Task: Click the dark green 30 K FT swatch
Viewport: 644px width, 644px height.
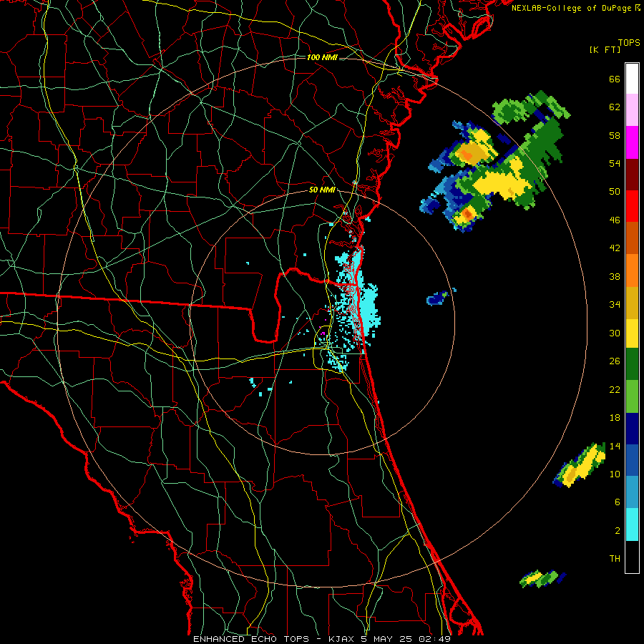Action: click(632, 364)
